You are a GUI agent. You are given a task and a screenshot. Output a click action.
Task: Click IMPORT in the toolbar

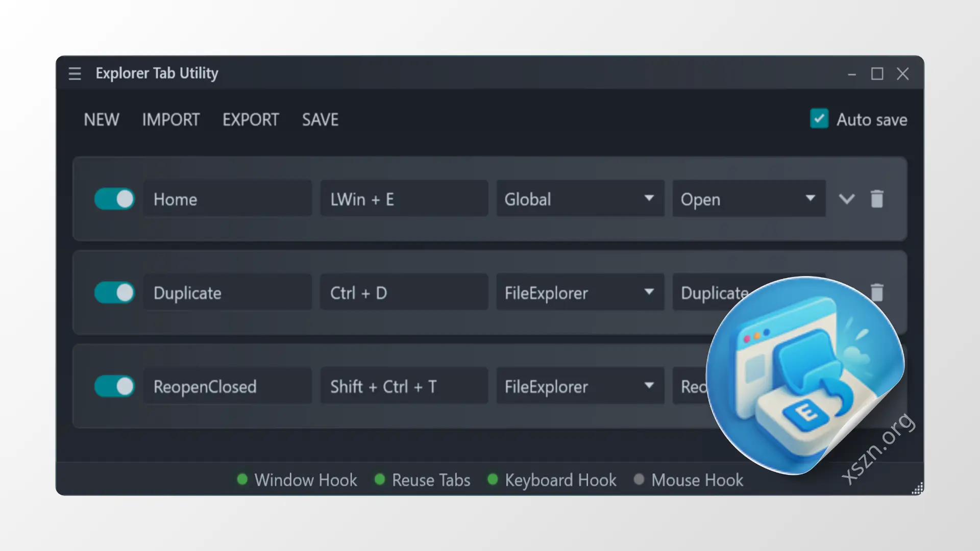pos(171,120)
